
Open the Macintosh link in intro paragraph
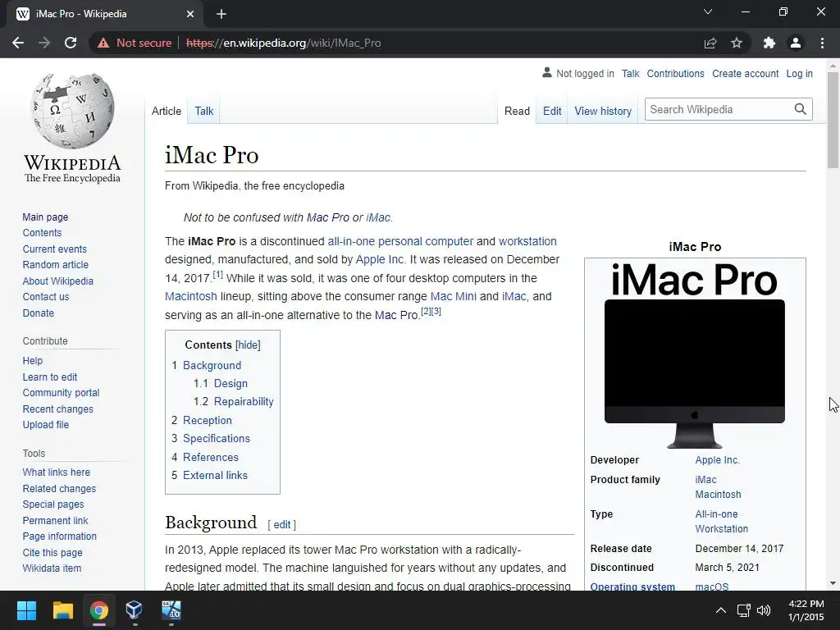(x=190, y=296)
